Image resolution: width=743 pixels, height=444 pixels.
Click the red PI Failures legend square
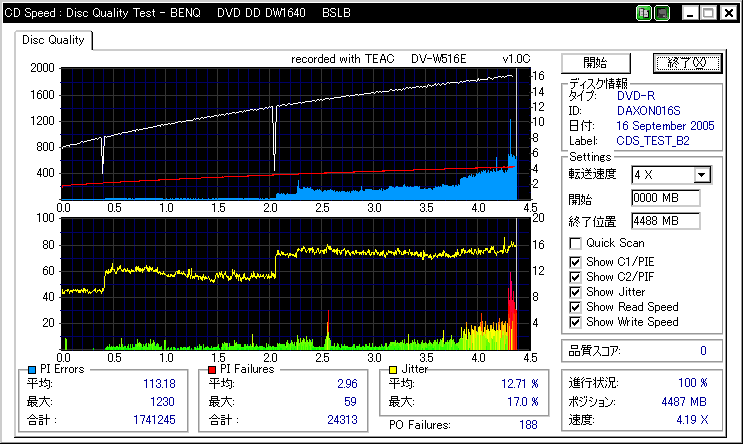pos(212,370)
